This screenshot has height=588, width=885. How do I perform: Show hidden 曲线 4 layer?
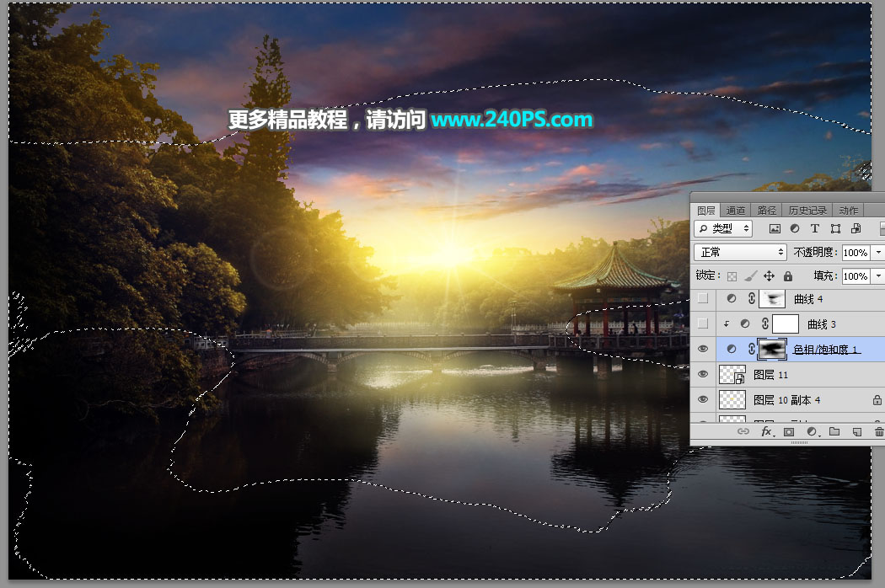[x=703, y=298]
